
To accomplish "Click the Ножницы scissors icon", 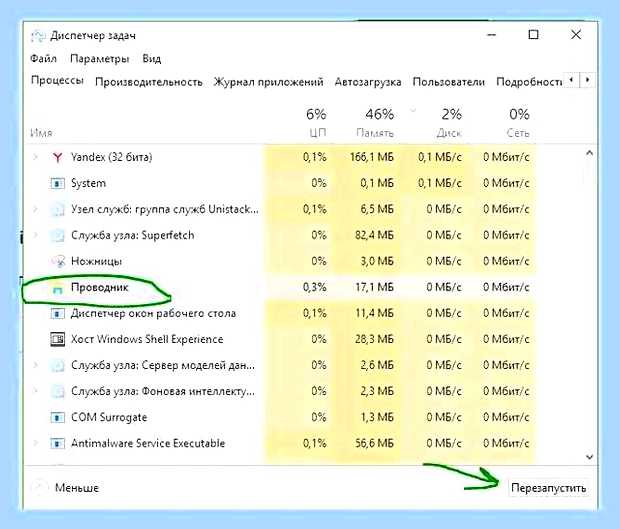I will click(x=59, y=261).
